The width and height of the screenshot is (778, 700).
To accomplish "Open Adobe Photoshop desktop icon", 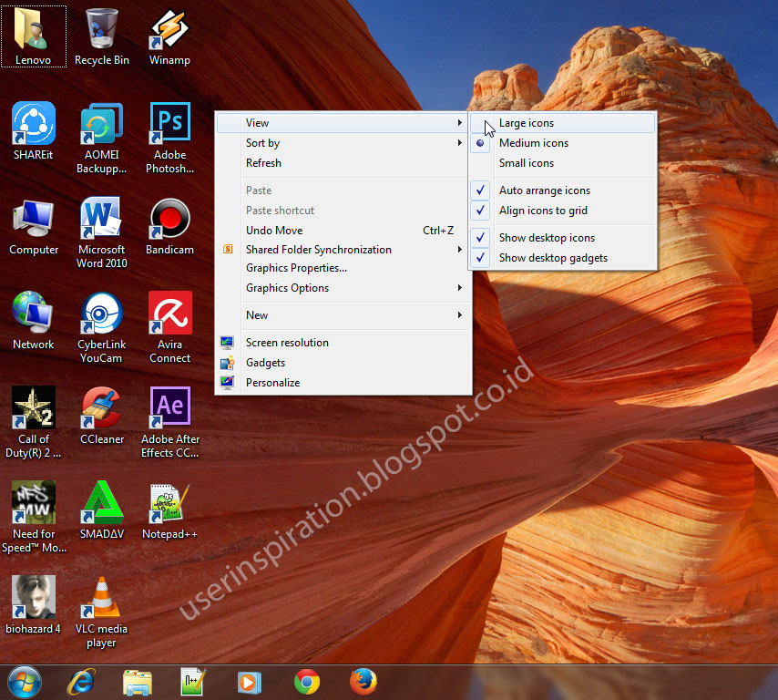I will click(169, 123).
